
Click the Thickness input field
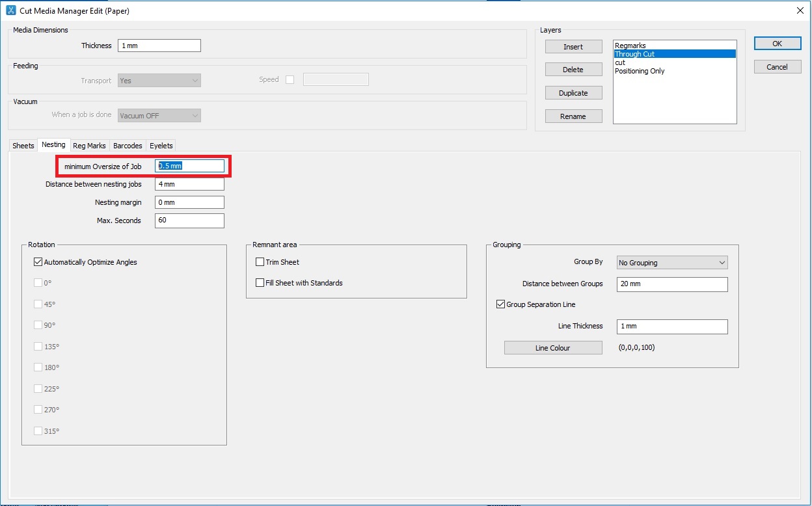point(159,46)
